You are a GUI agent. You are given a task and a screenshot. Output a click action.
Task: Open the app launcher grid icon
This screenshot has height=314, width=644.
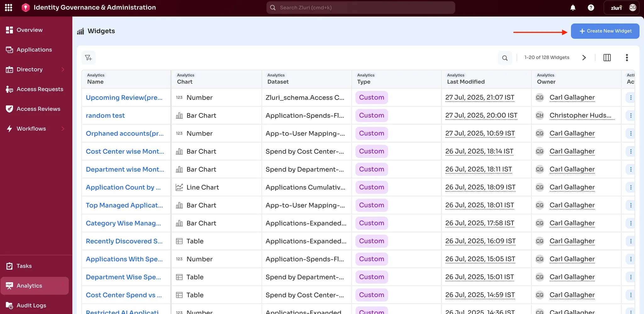8,8
